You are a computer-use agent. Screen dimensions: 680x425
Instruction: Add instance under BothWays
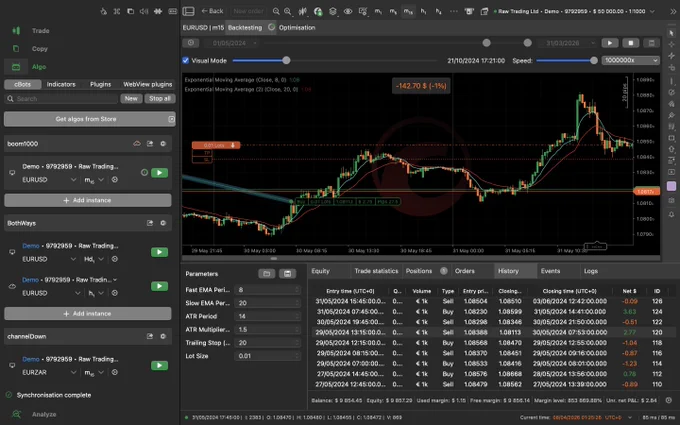click(88, 314)
